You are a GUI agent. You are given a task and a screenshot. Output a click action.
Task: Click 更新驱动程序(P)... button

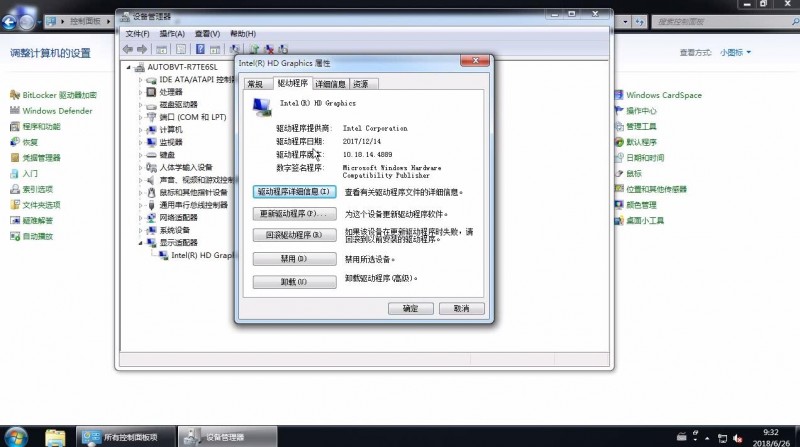point(294,214)
